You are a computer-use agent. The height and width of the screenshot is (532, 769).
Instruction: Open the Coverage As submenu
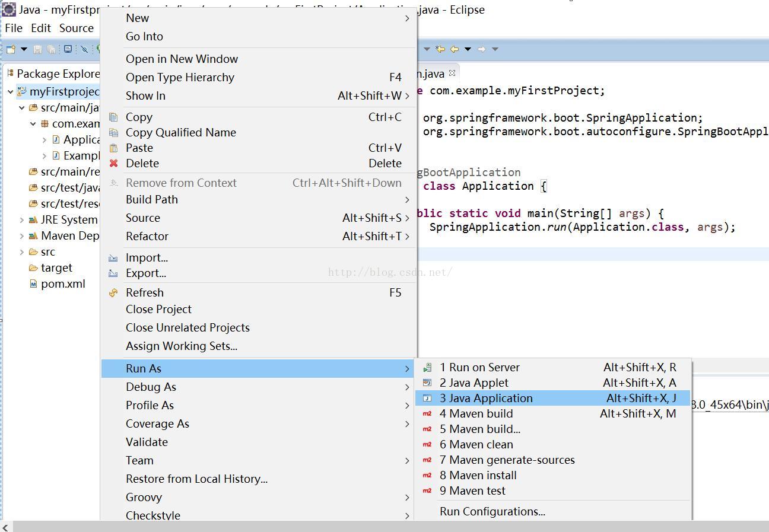pos(259,423)
